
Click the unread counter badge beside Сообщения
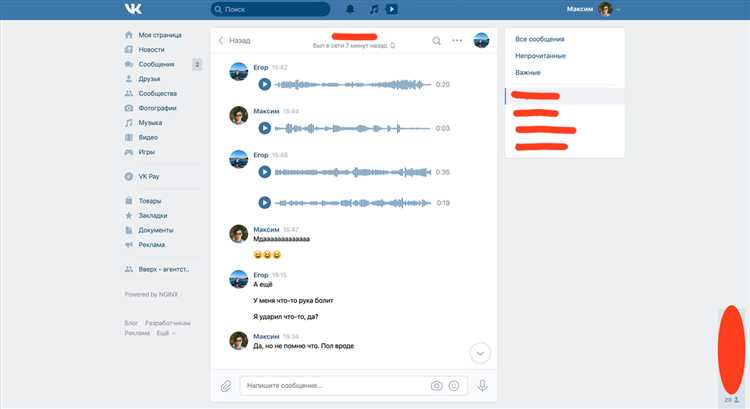click(x=197, y=64)
